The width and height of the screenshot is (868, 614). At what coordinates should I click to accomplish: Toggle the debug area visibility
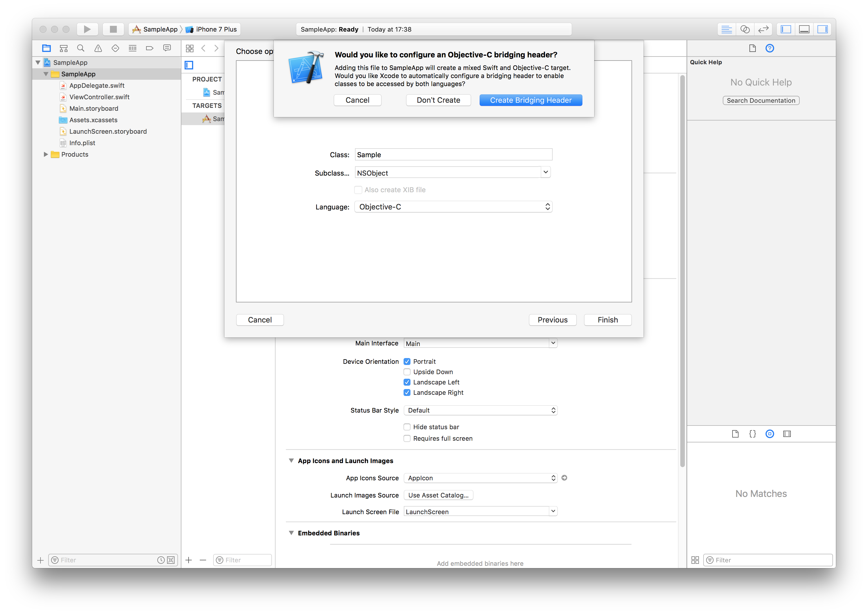tap(804, 29)
